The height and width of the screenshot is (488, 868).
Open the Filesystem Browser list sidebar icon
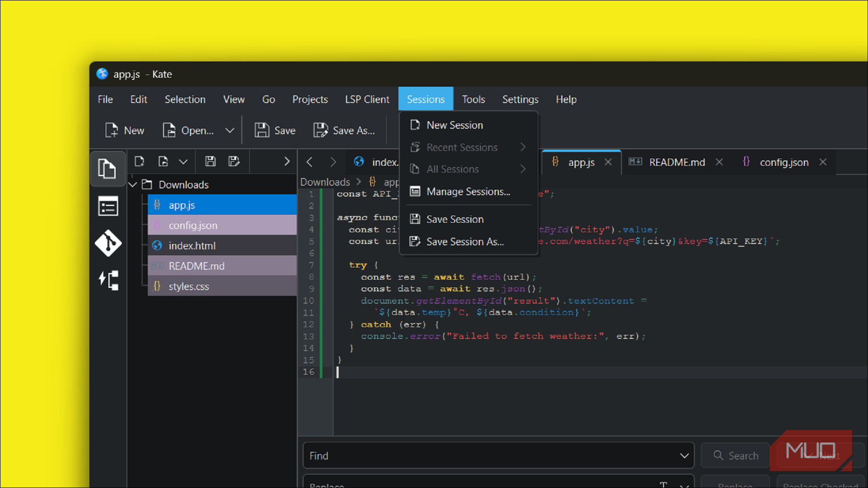[108, 206]
